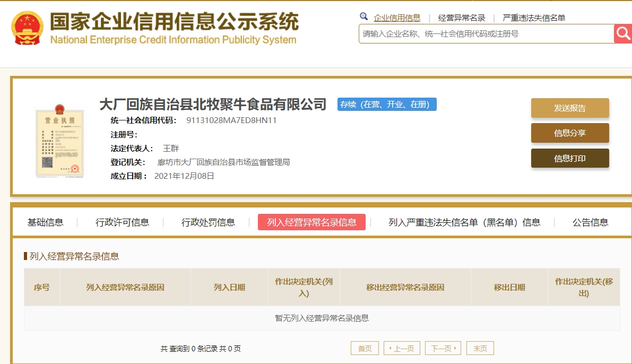This screenshot has width=632, height=364.
Task: Click the 作出决定机关(移出) column header
Action: (x=584, y=288)
